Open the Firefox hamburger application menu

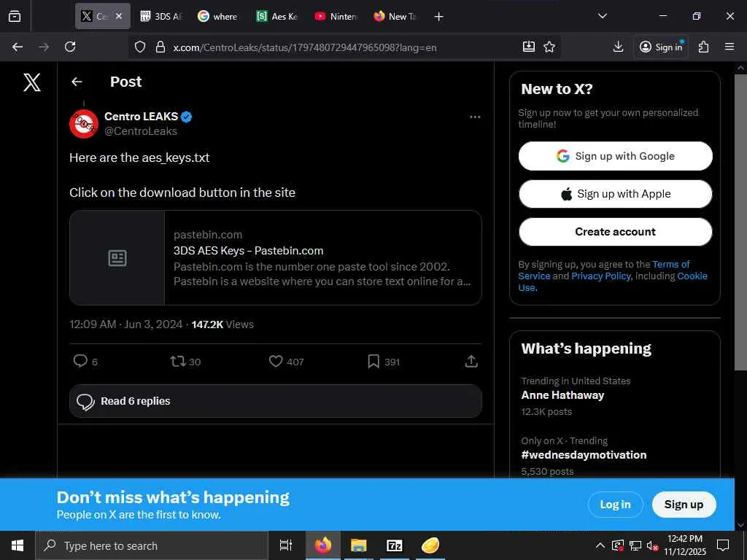click(x=729, y=47)
